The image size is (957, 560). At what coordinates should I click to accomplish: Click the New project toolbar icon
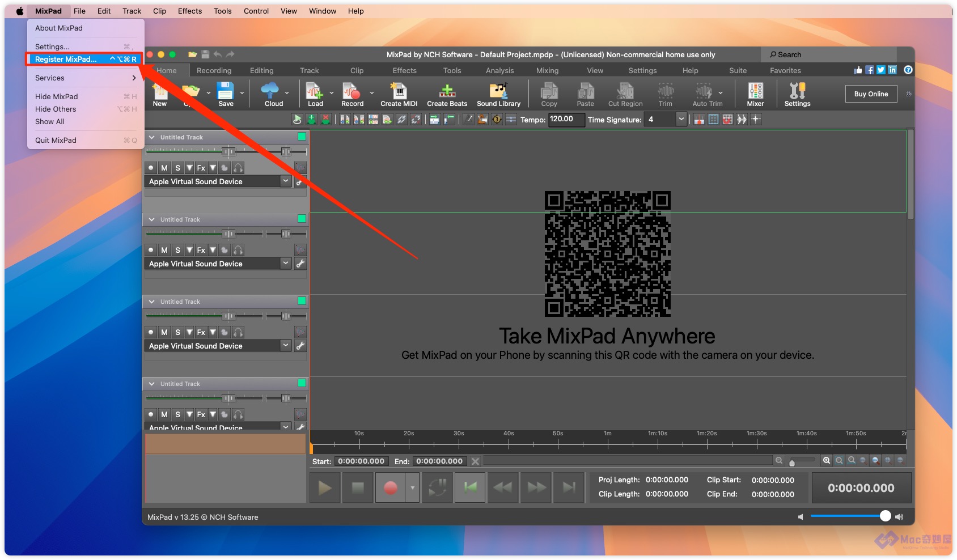(160, 94)
